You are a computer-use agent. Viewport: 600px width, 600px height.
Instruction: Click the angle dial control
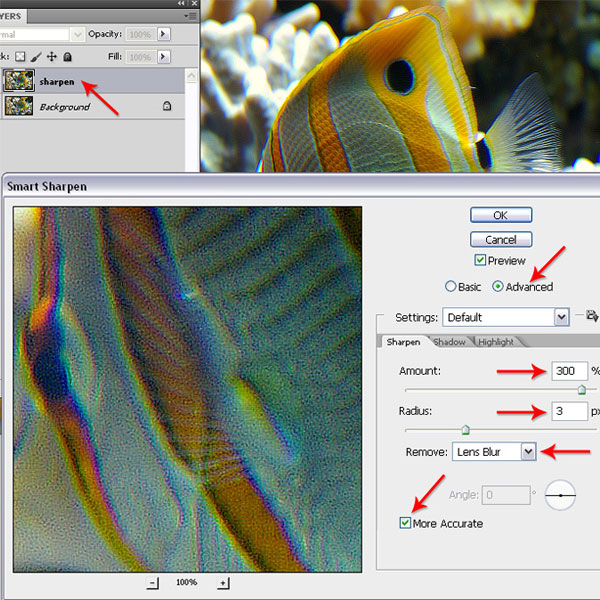[x=560, y=495]
